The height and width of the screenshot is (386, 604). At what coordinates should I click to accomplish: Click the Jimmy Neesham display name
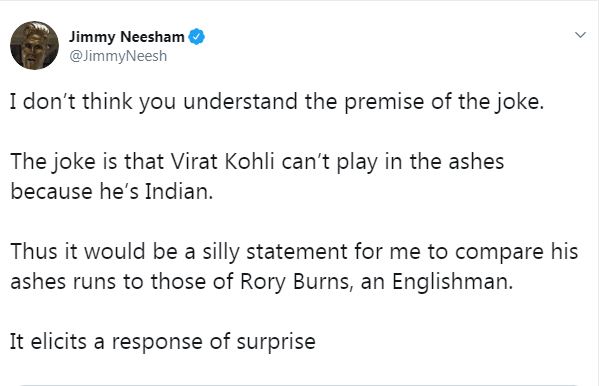click(x=127, y=37)
